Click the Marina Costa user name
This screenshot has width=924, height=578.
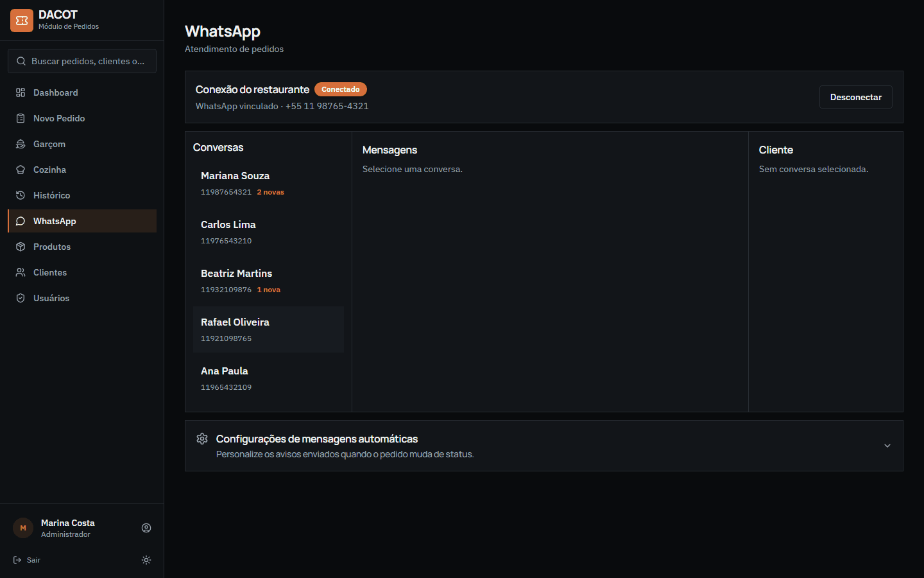pyautogui.click(x=68, y=523)
